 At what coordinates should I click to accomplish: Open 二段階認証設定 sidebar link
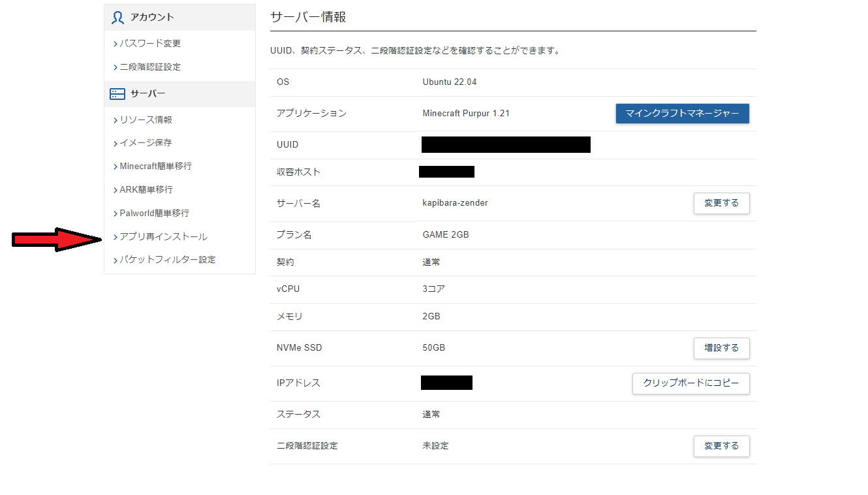pyautogui.click(x=150, y=67)
